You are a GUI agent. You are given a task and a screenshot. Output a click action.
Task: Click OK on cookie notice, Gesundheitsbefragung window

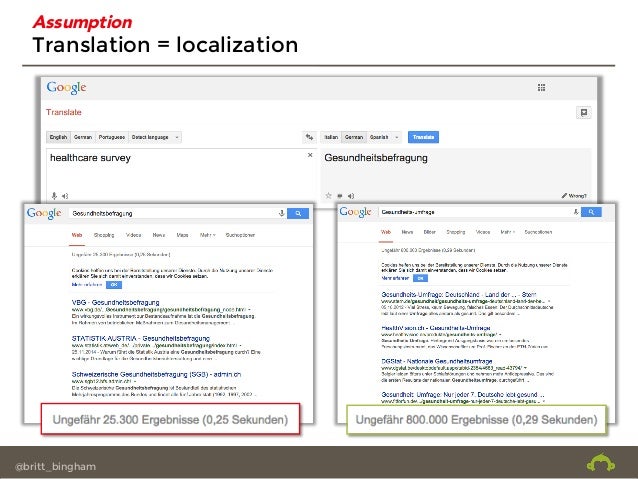point(114,285)
